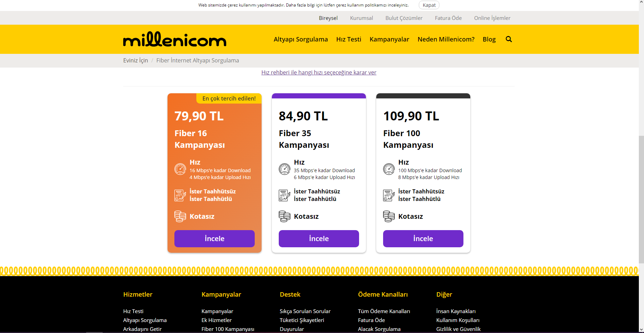This screenshot has height=333, width=644.
Task: Click the Fiber 100 Kampanyası title
Action: coord(409,139)
